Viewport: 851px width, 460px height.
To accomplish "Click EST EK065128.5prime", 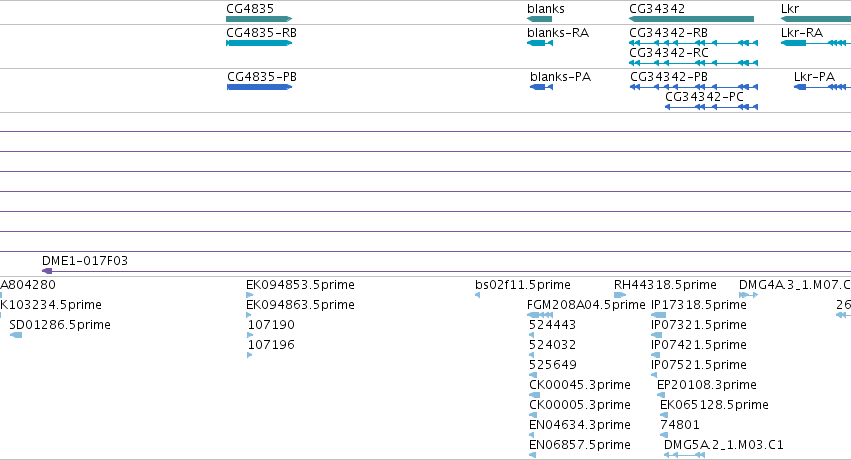I will coord(714,405).
